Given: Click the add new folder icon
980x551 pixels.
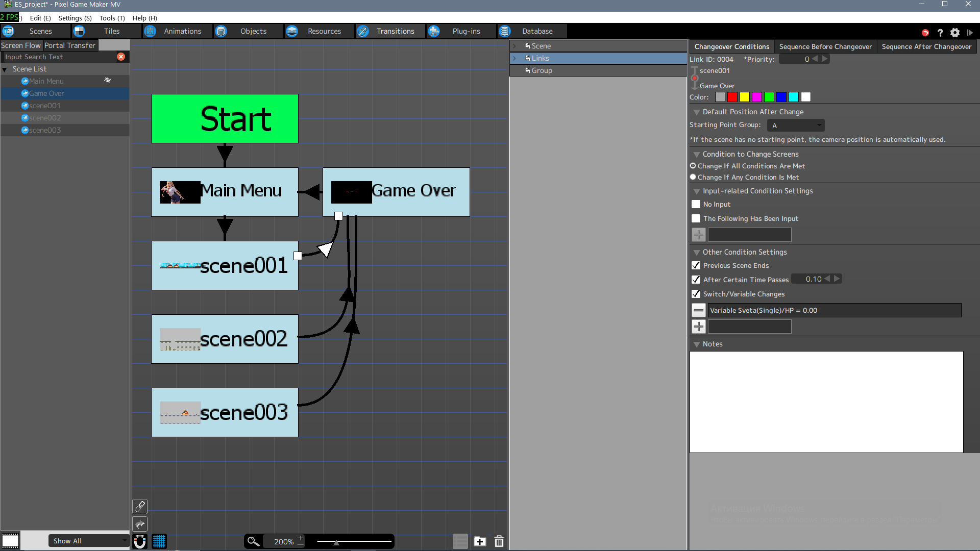Looking at the screenshot, I should click(x=480, y=541).
